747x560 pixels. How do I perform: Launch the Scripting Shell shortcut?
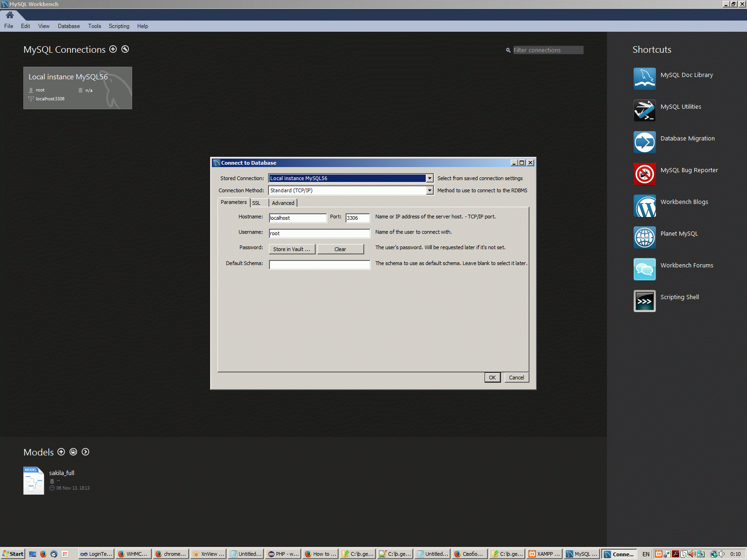pyautogui.click(x=645, y=301)
